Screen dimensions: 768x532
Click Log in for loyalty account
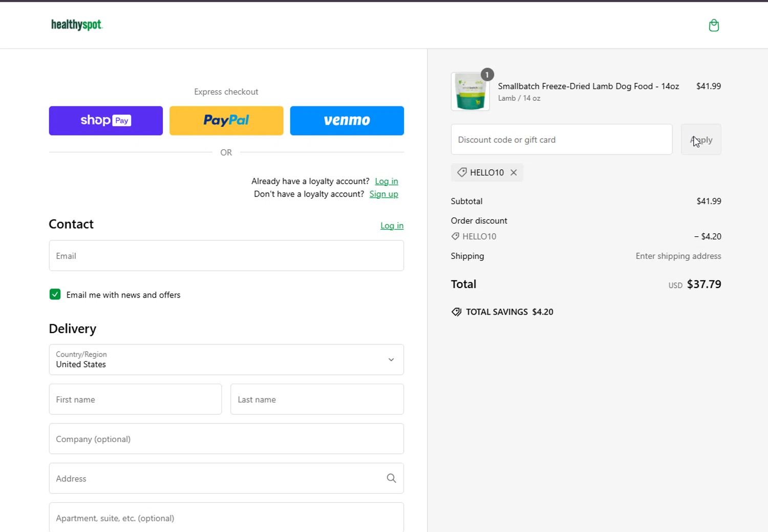pos(387,181)
